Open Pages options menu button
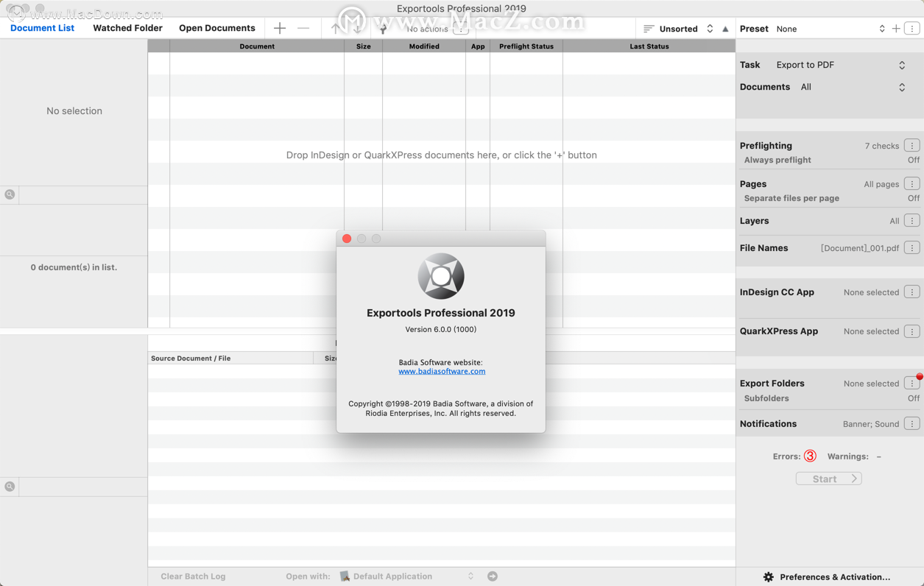The height and width of the screenshot is (586, 924). pyautogui.click(x=912, y=184)
